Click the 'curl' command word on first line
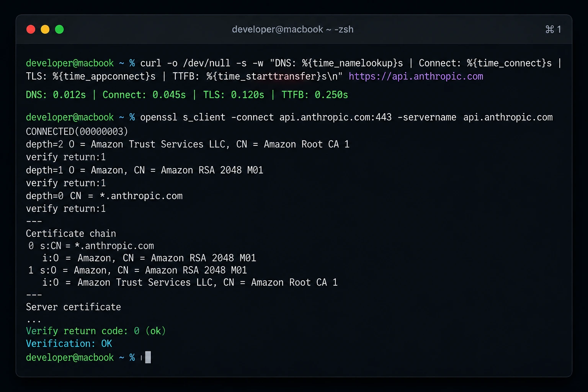Image resolution: width=588 pixels, height=392 pixels. coord(150,63)
